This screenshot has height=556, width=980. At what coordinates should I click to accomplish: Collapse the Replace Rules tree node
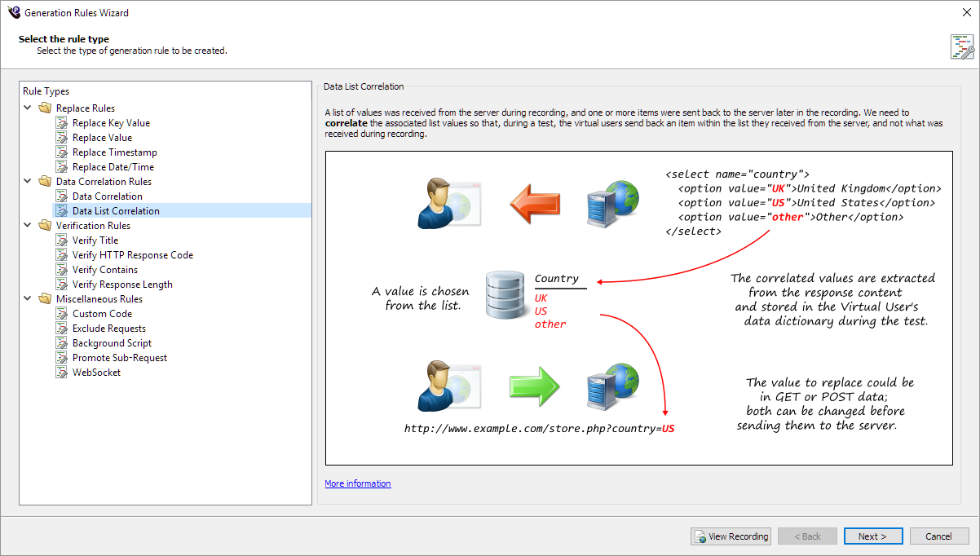coord(28,108)
